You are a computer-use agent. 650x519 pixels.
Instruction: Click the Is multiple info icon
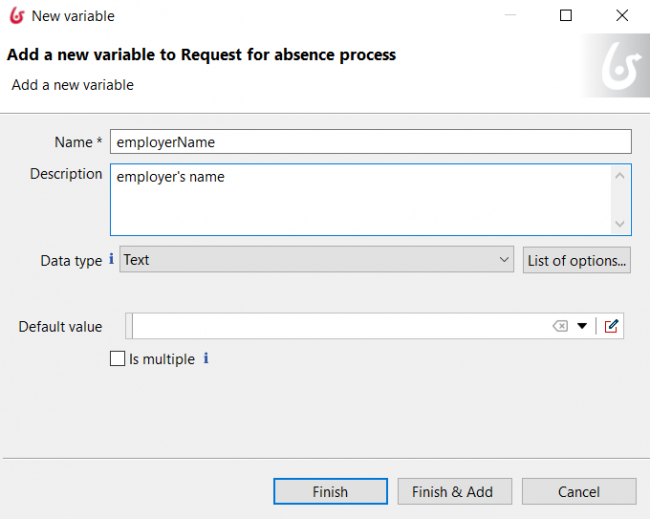[x=206, y=358]
